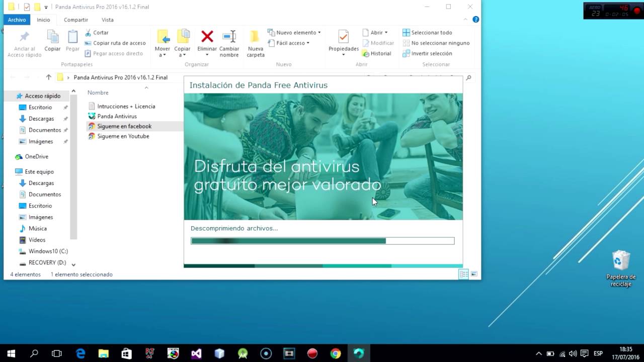The image size is (644, 362).
Task: Open the Archivo menu
Action: click(x=17, y=20)
